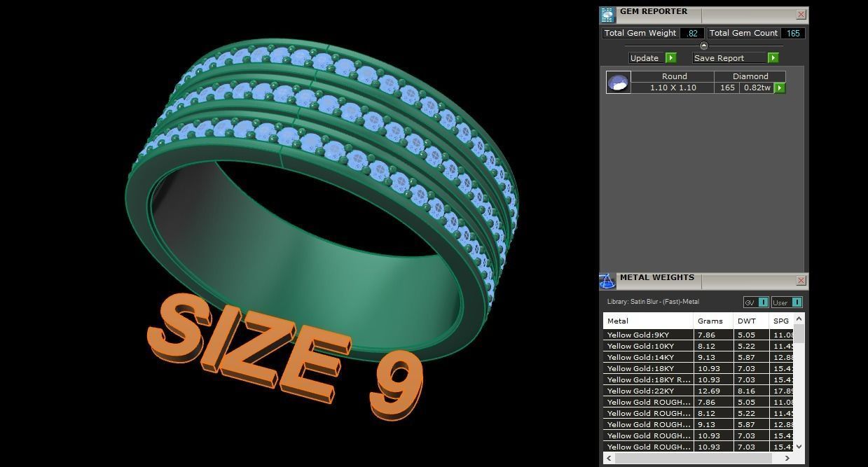Click the Metal Weights scale icon
This screenshot has width=868, height=467.
click(607, 281)
